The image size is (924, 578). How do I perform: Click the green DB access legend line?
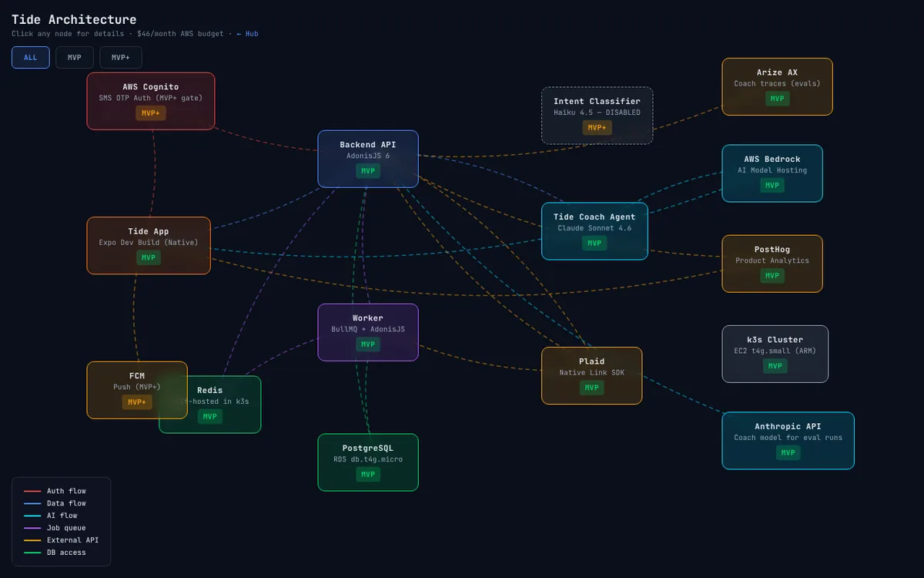coord(32,553)
